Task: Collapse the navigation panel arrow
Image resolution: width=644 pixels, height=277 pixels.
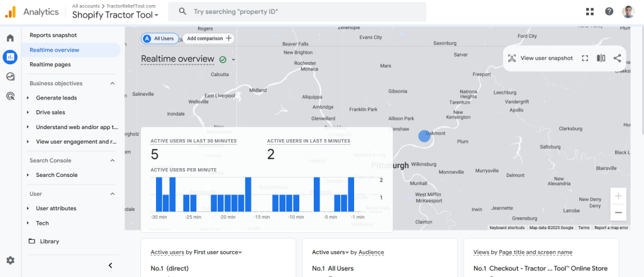Action: (110, 266)
